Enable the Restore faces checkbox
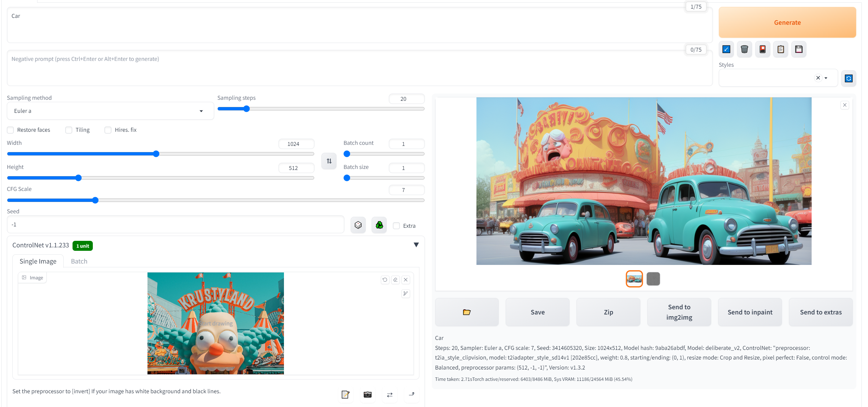This screenshot has height=407, width=868. (10, 130)
